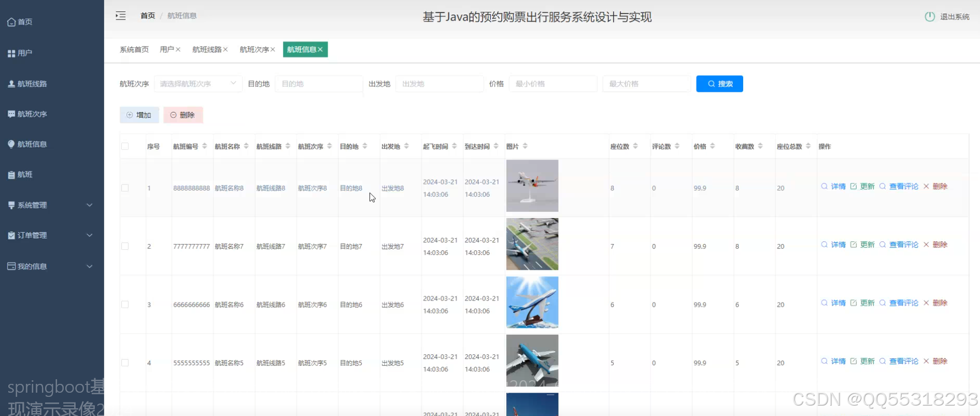Click 详情 for flight 8888888888

point(833,187)
